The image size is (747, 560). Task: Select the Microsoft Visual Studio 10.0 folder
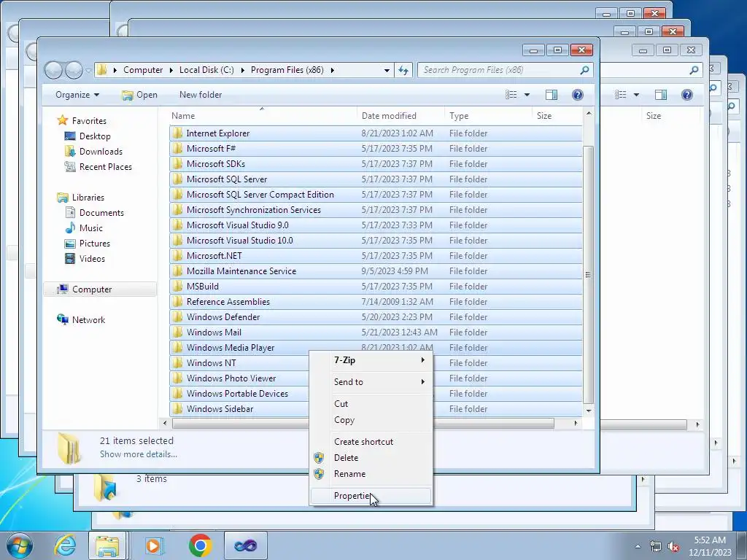coord(376,241)
